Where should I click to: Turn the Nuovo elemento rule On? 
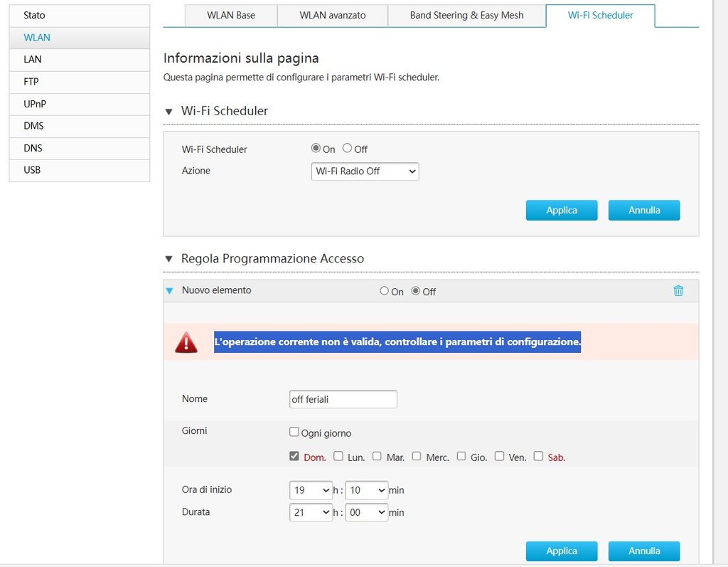click(x=385, y=291)
